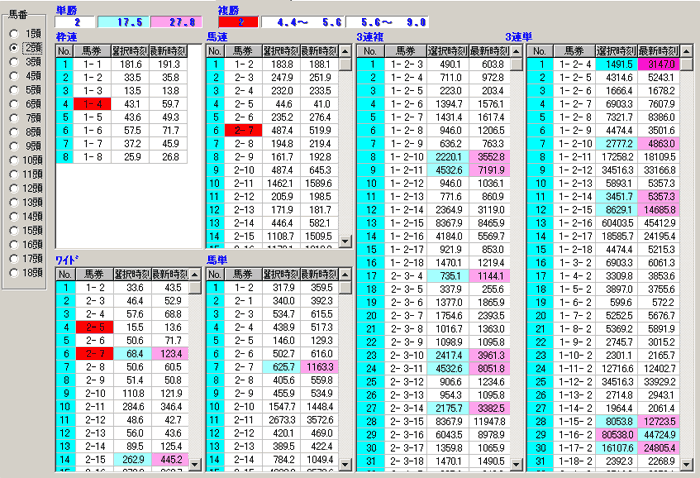Click the 馬単 table scroll up arrow
The width and height of the screenshot is (700, 478).
[345, 274]
